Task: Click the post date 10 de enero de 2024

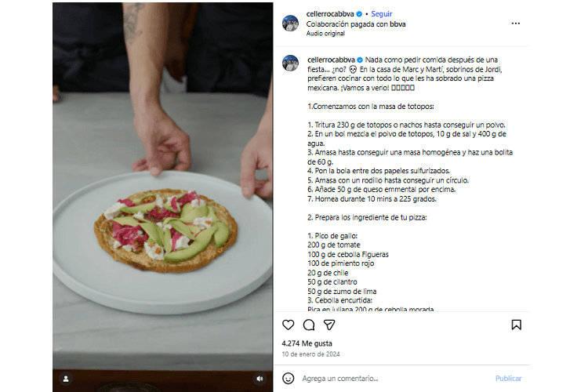Action: pos(309,354)
